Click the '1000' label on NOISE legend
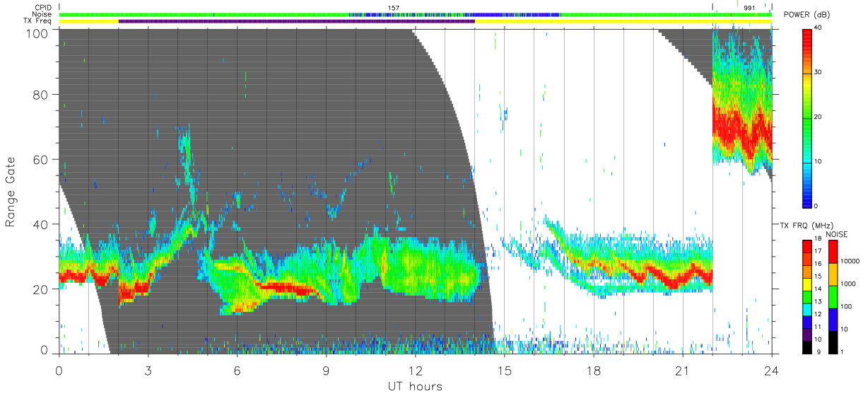Viewport: 868px width, 401px height. pos(848,284)
